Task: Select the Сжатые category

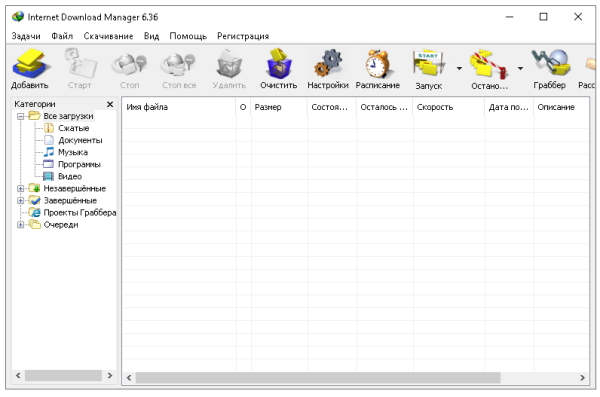Action: tap(73, 128)
